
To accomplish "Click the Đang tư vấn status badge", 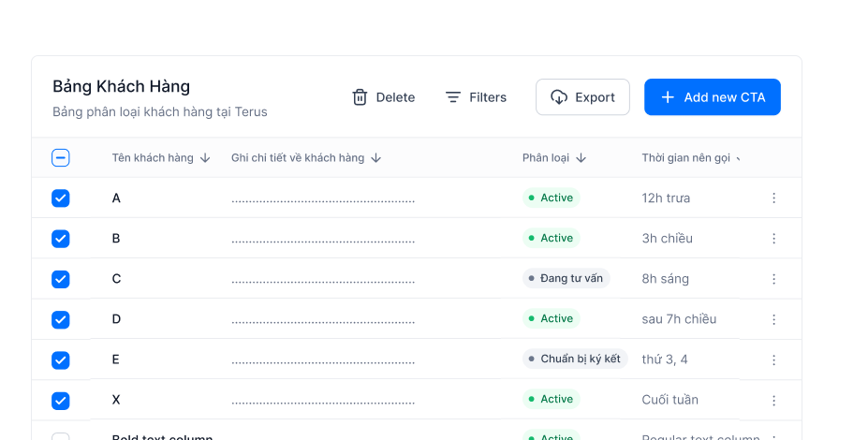I will pyautogui.click(x=566, y=278).
